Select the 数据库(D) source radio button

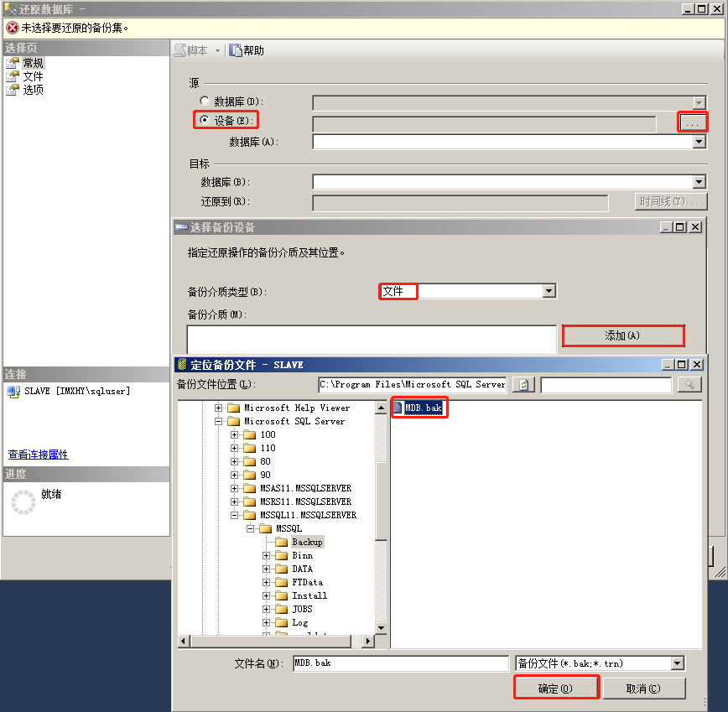click(205, 101)
